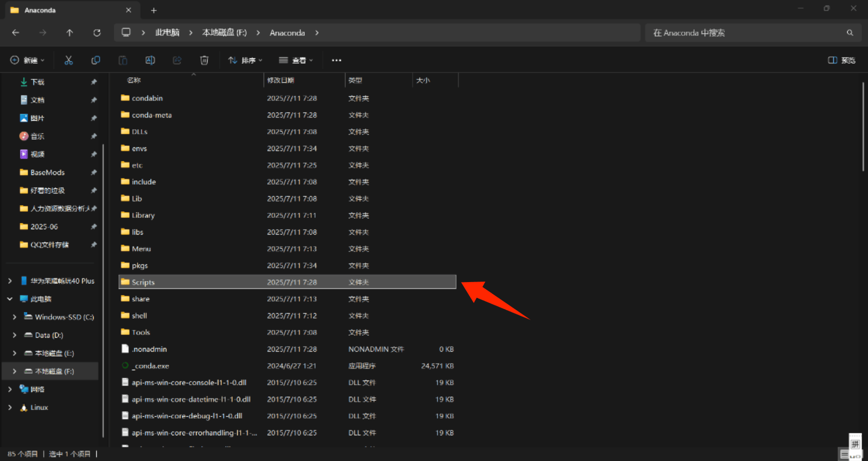Open Downloads in quick access sidebar
Image resolution: width=868 pixels, height=461 pixels.
click(38, 82)
